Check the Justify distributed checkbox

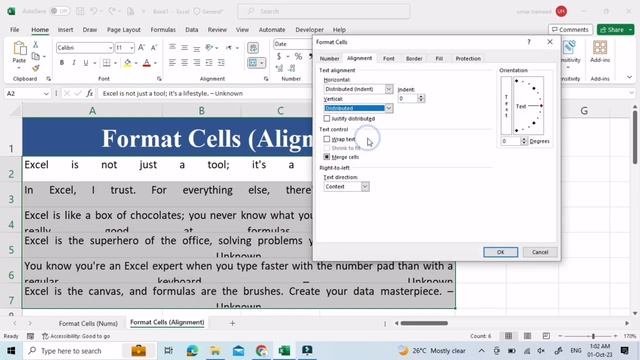click(x=327, y=118)
